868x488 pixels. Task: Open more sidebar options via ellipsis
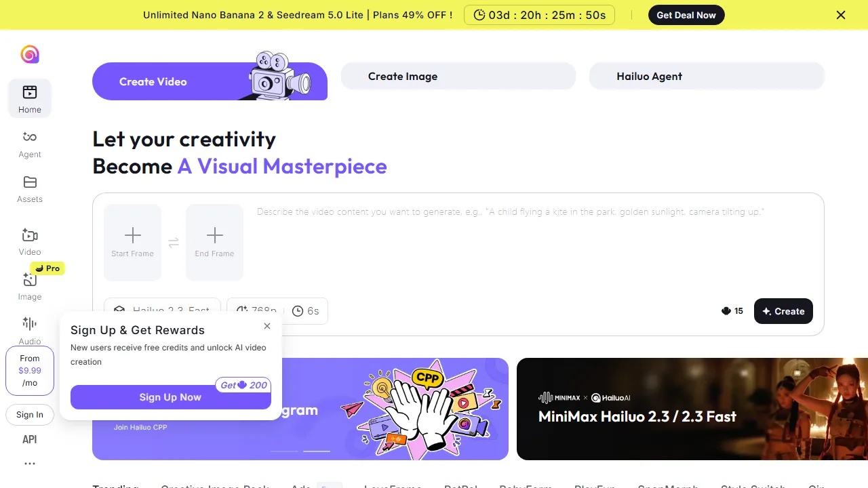[x=29, y=463]
